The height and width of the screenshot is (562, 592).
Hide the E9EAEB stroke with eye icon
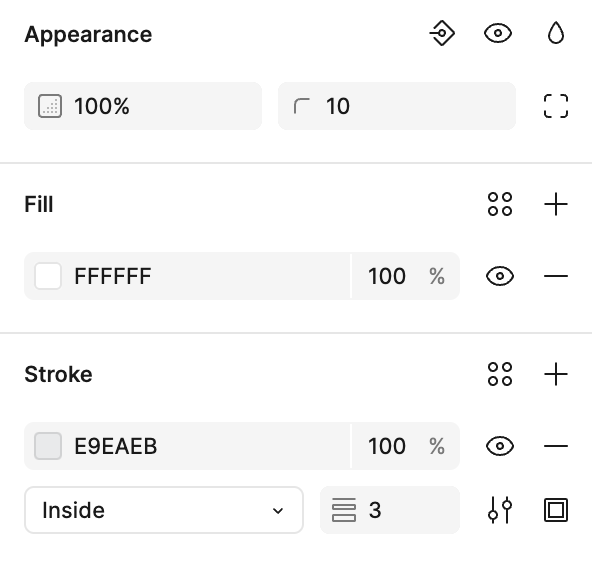tap(500, 446)
